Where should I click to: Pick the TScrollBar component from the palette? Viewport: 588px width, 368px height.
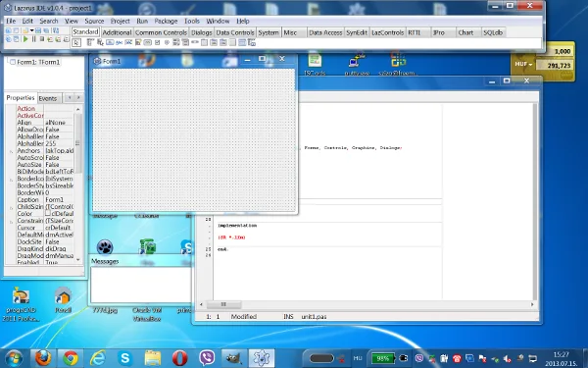point(194,42)
